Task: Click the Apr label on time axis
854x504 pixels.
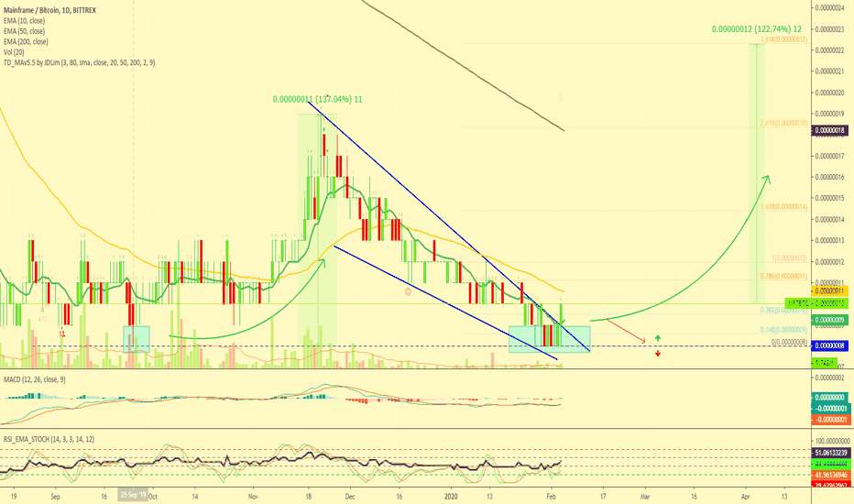Action: 746,497
